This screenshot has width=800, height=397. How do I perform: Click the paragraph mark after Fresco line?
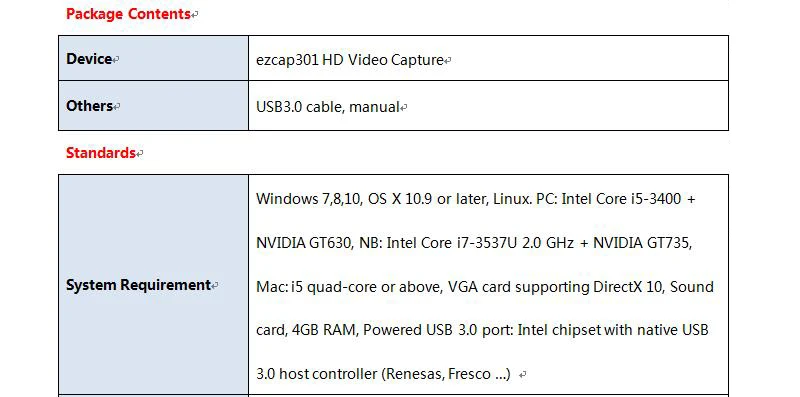pos(522,375)
